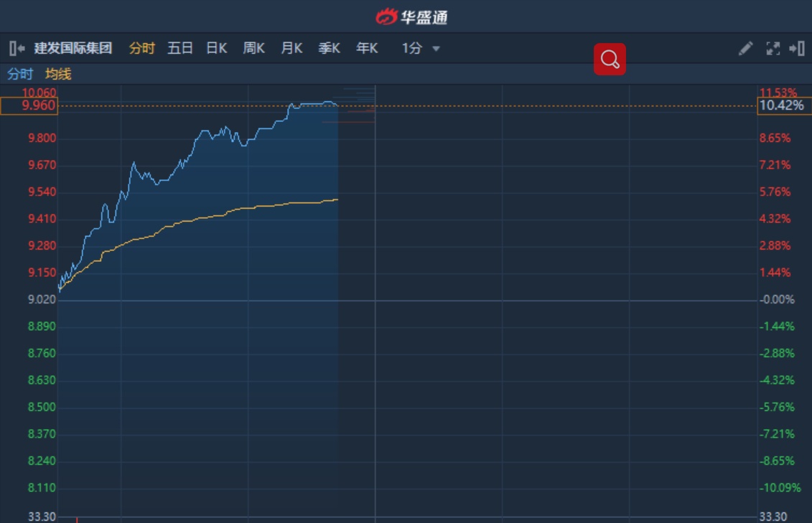Toggle the 分时 line legend
The height and width of the screenshot is (523, 812).
(20, 74)
